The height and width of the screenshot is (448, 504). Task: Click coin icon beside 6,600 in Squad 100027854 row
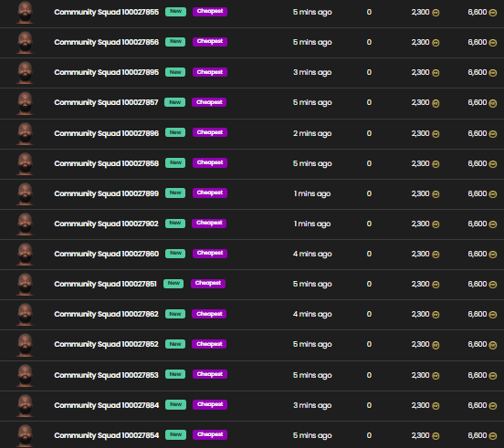[x=493, y=436]
